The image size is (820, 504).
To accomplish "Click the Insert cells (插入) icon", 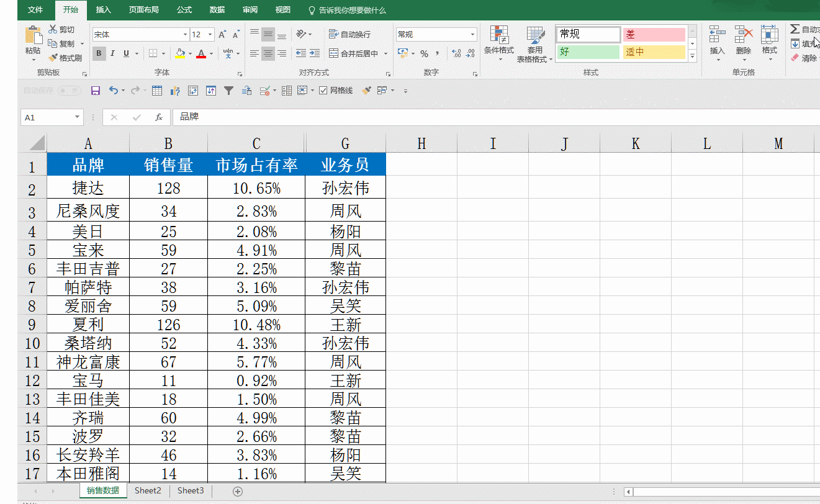I will pos(718,35).
